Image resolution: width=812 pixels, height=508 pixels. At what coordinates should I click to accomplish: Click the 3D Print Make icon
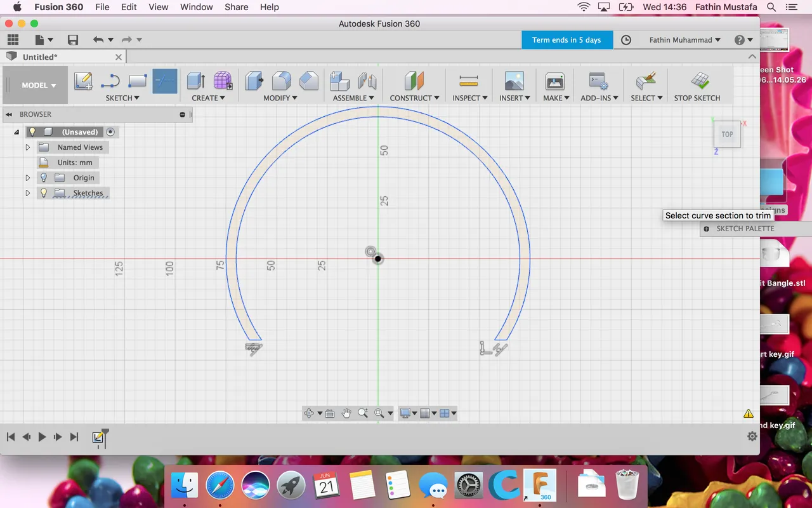555,81
